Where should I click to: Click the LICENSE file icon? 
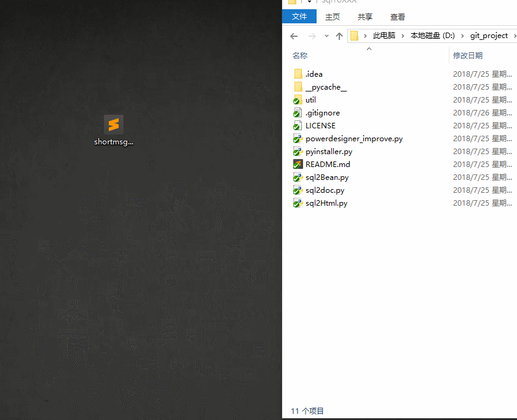point(298,125)
